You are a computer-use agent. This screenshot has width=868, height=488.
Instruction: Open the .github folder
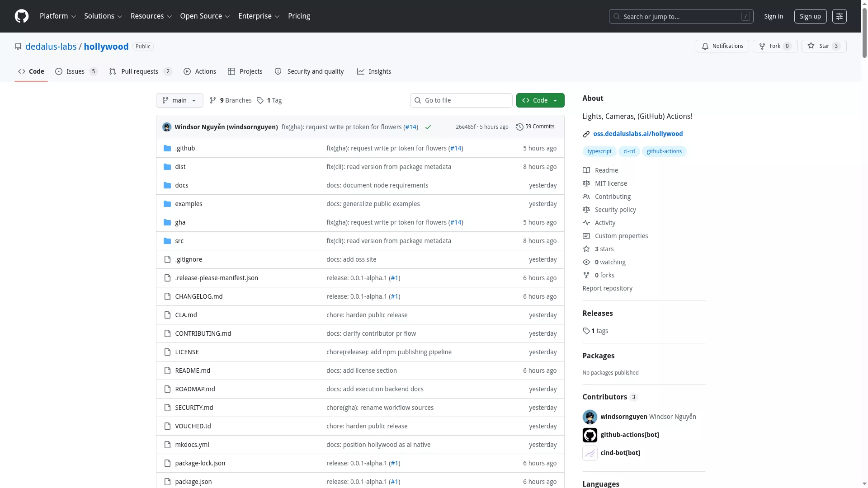[x=185, y=148]
